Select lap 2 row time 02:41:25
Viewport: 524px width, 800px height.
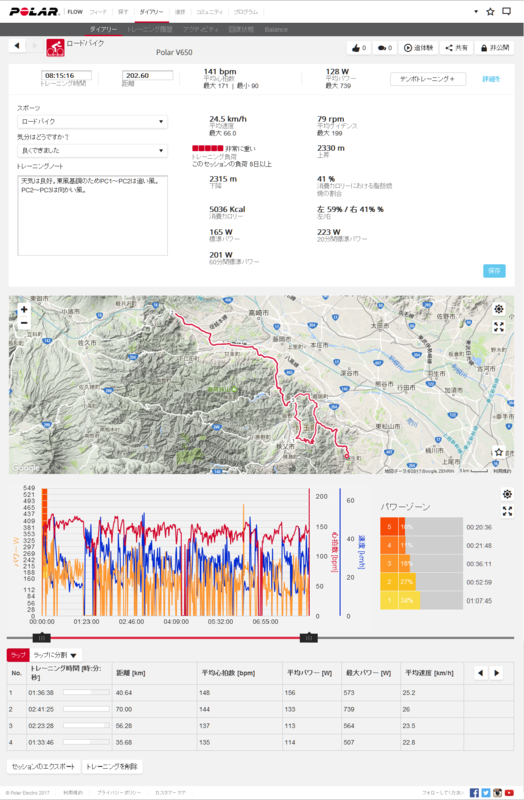(41, 709)
